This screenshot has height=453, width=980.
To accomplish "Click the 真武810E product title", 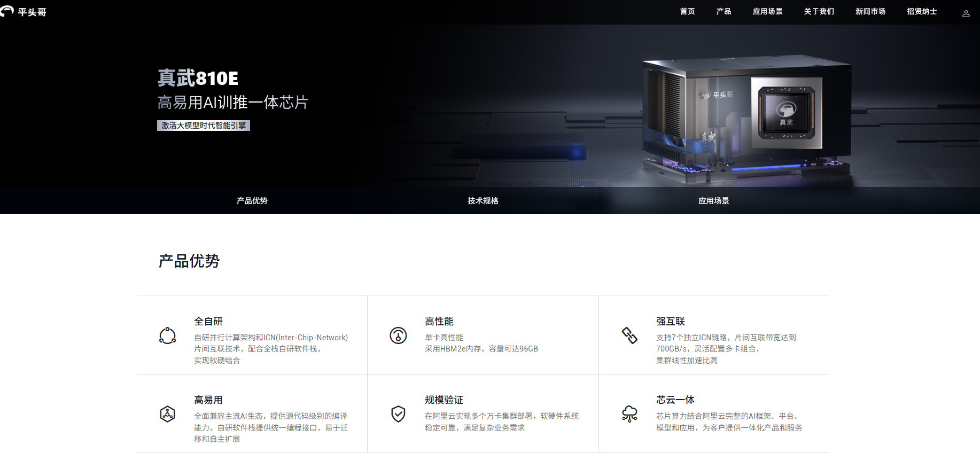I will (x=198, y=79).
